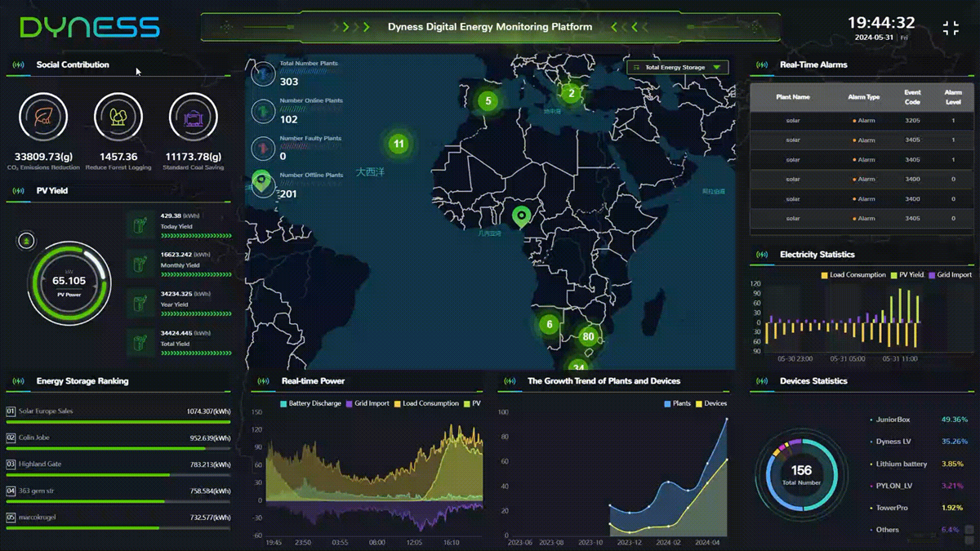
Task: Open the Total Energy Storage dropdown
Action: (677, 68)
